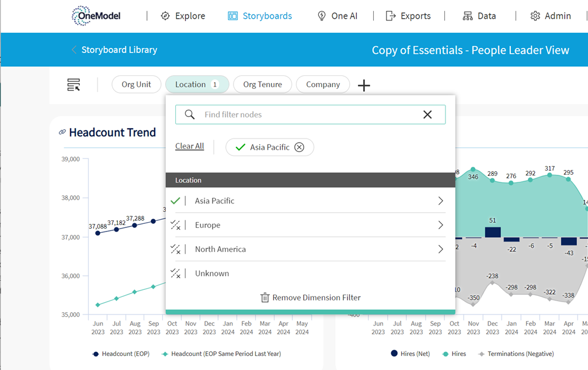Add a new filter with plus icon
The width and height of the screenshot is (588, 370).
coord(364,85)
